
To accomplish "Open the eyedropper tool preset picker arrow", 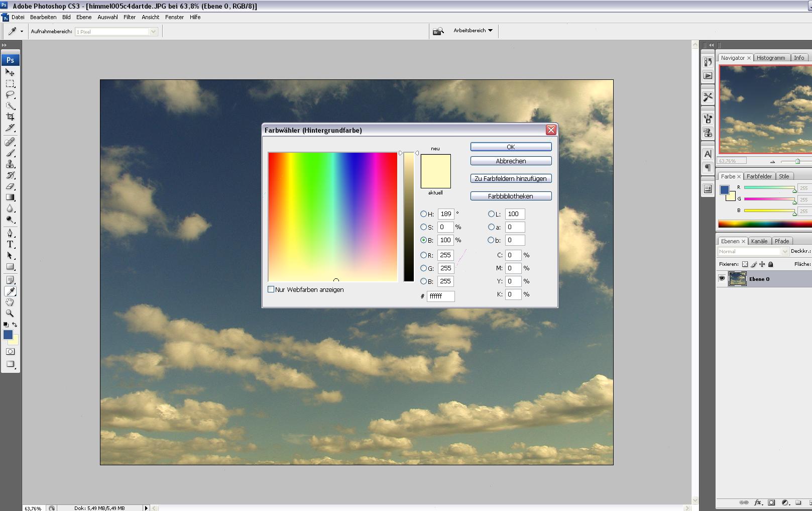I will (22, 31).
